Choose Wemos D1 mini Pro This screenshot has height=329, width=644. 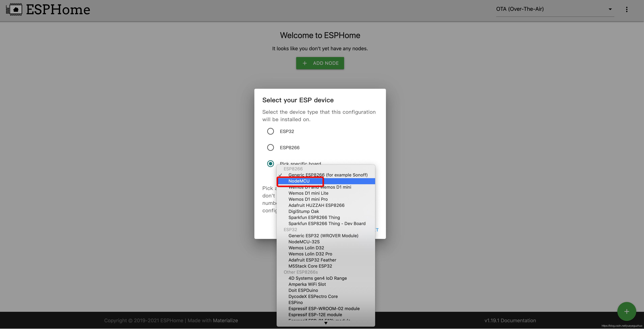(326, 199)
